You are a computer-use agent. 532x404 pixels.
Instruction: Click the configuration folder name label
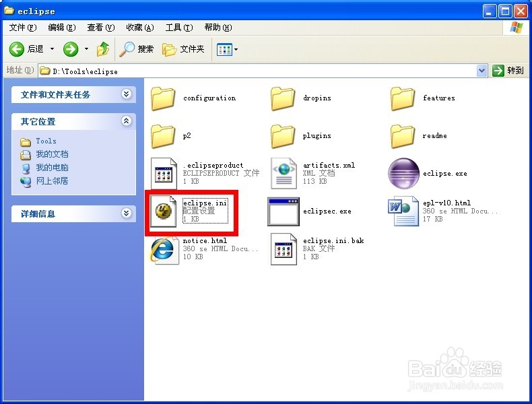209,98
